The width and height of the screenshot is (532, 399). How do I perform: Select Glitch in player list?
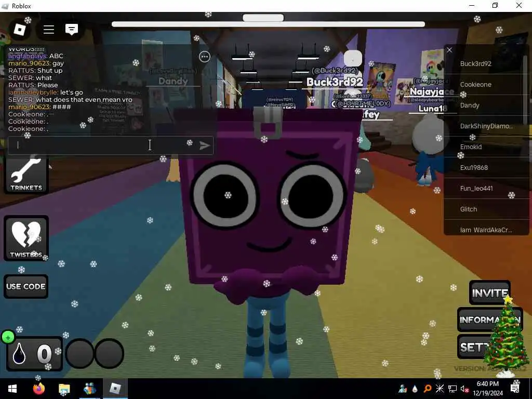point(486,209)
